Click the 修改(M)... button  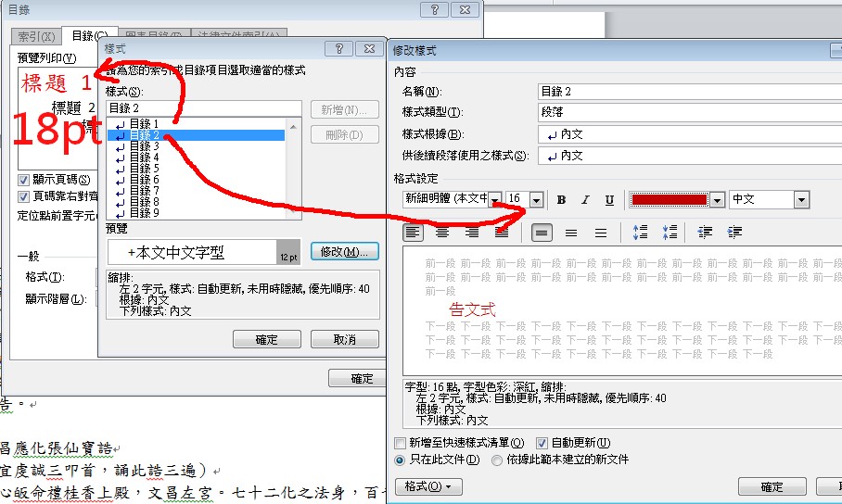344,252
